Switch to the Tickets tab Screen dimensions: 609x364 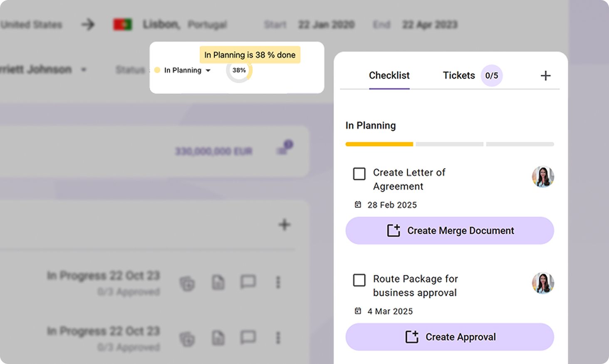(459, 76)
